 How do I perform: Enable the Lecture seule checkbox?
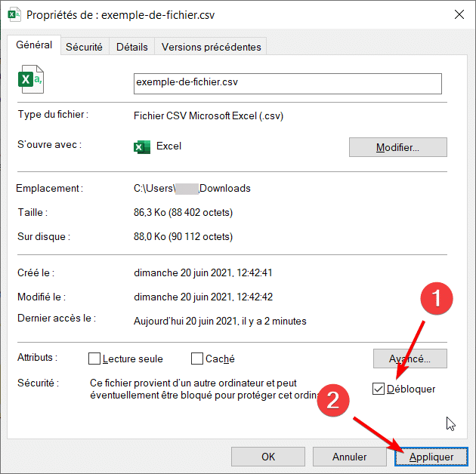94,359
